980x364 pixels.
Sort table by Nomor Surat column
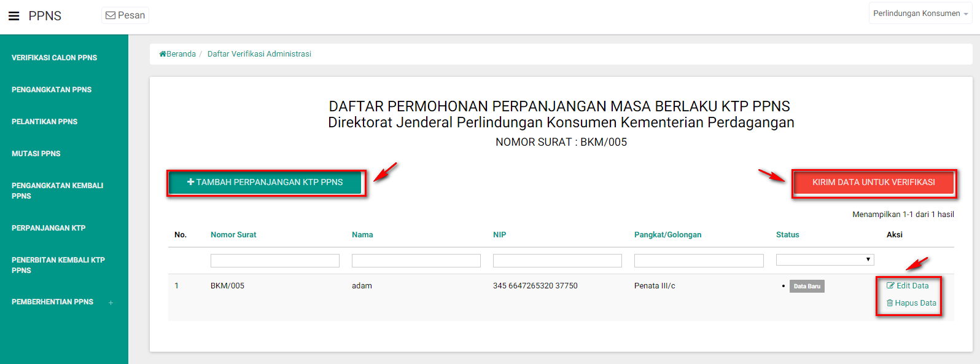tap(233, 235)
